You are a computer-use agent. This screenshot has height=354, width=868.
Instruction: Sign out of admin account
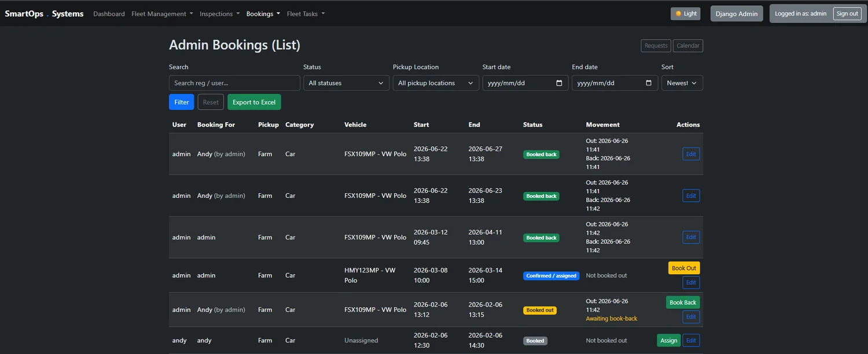pyautogui.click(x=847, y=14)
